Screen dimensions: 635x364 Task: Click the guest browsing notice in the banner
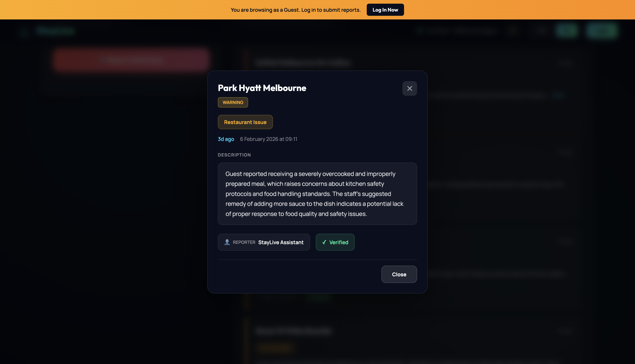[x=295, y=10]
